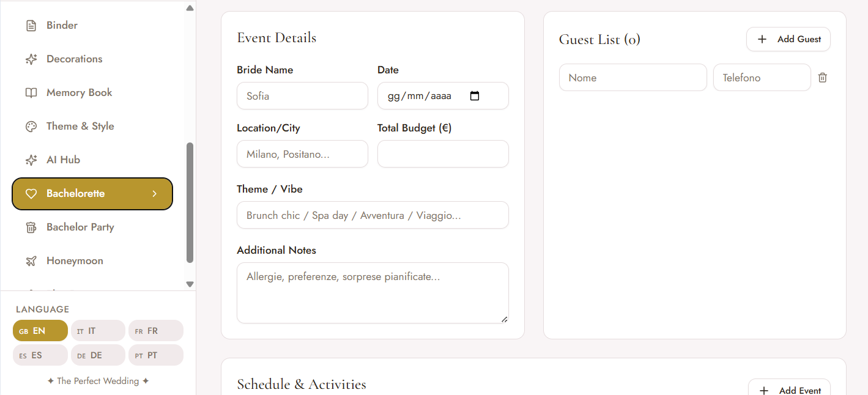Focus the Theme / Vibe field
868x395 pixels.
[x=373, y=215]
